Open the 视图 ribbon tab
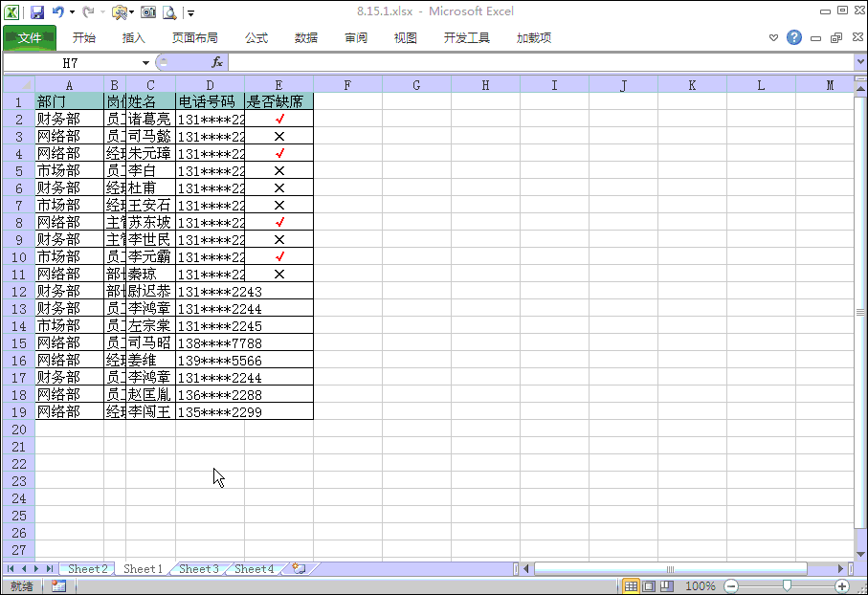 point(405,37)
